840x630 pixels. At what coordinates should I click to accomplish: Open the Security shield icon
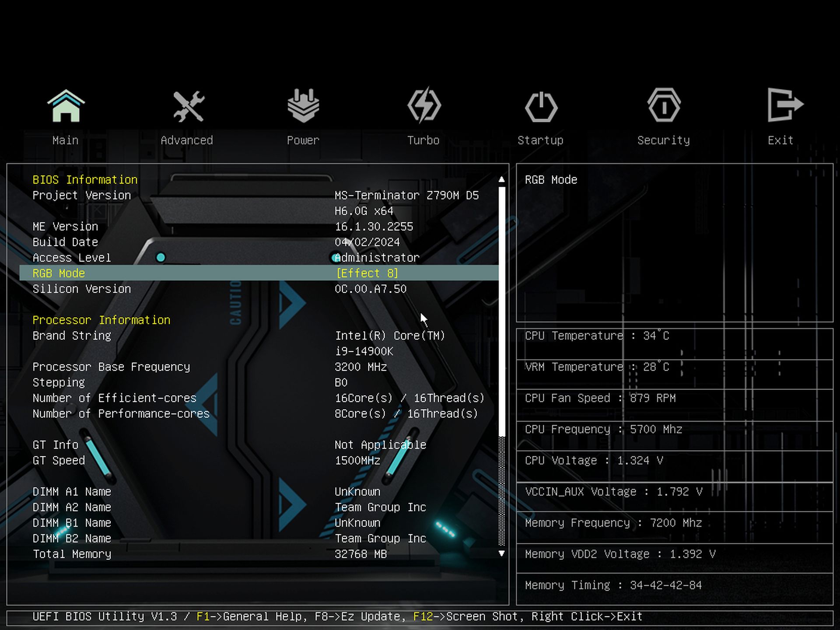pyautogui.click(x=664, y=106)
